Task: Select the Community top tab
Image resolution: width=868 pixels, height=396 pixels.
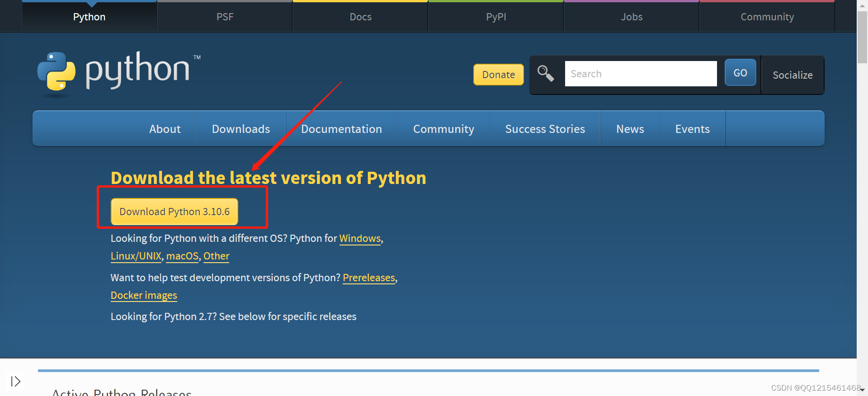Action: tap(767, 17)
